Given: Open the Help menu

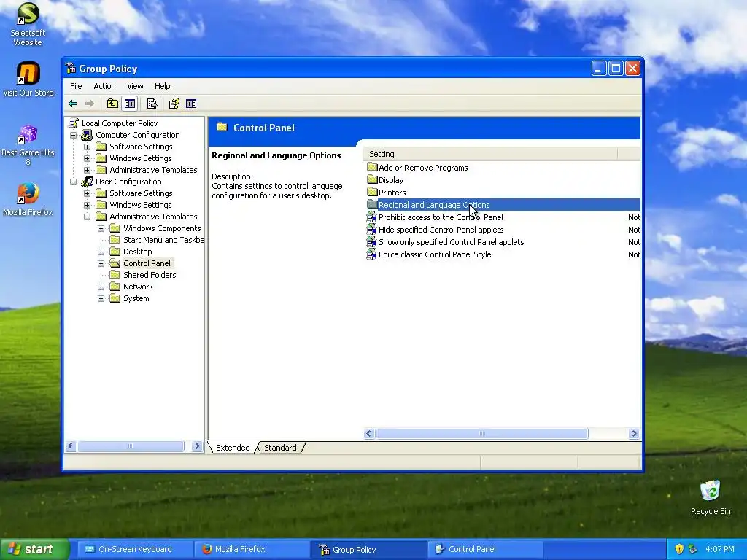Looking at the screenshot, I should [162, 86].
